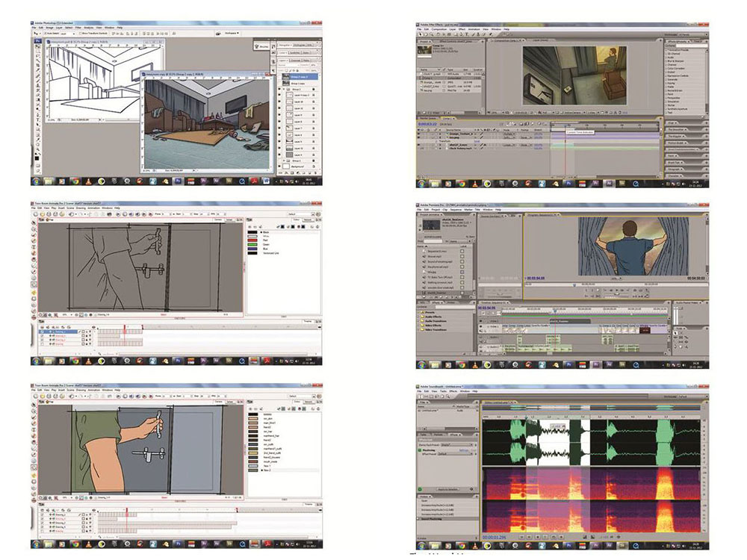The image size is (747, 560).
Task: Toggle Show Transform Controls checkbox in Photoshop
Action: (80, 34)
